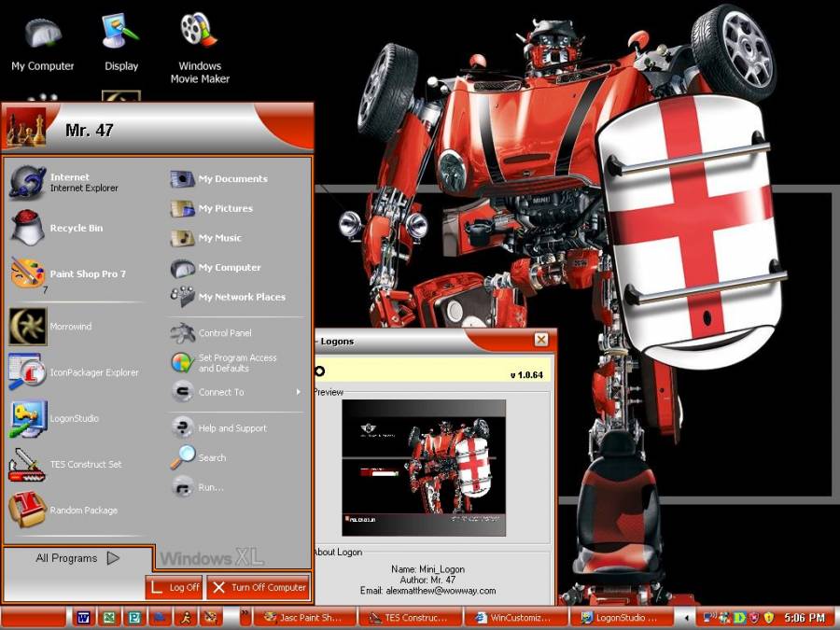Launch Windows Movie Maker from the desktop

pos(200,49)
